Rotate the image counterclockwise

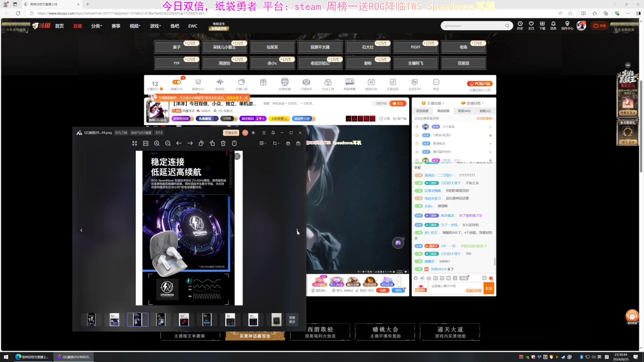pyautogui.click(x=201, y=143)
